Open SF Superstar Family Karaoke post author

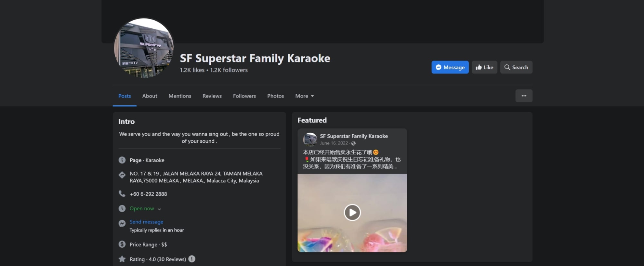[354, 136]
